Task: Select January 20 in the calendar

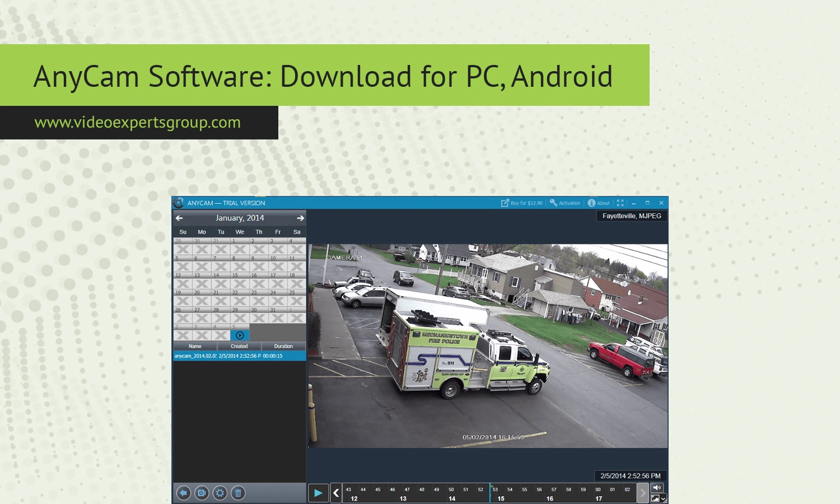Action: (x=202, y=298)
